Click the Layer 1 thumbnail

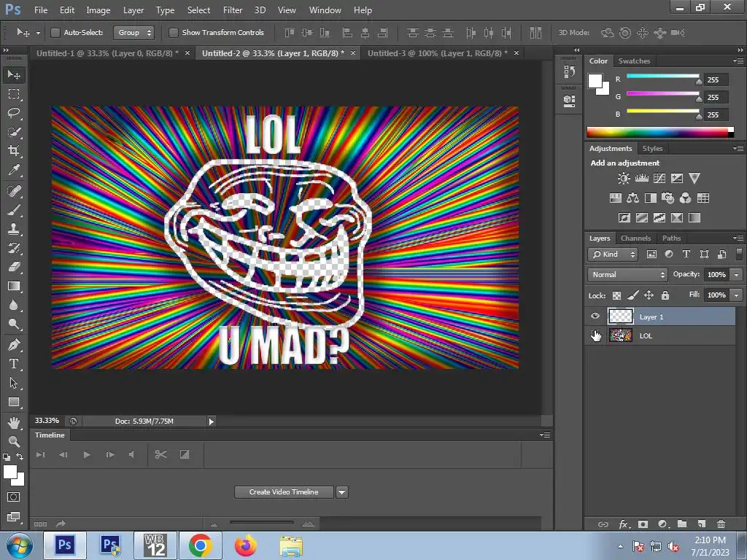click(620, 316)
